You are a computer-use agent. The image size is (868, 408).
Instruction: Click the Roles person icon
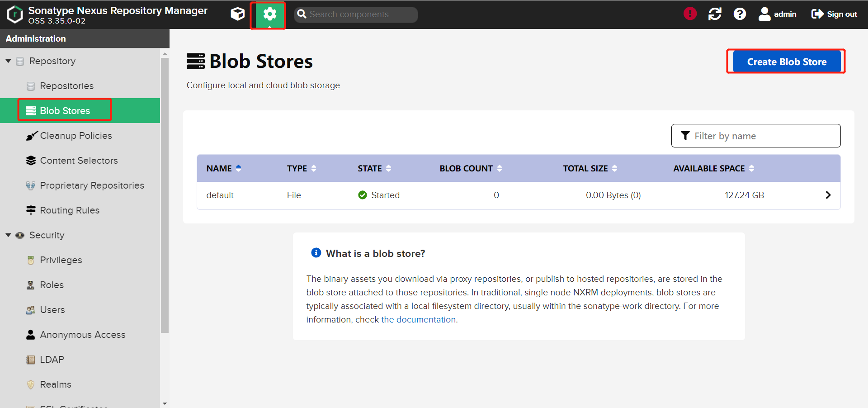pos(31,285)
